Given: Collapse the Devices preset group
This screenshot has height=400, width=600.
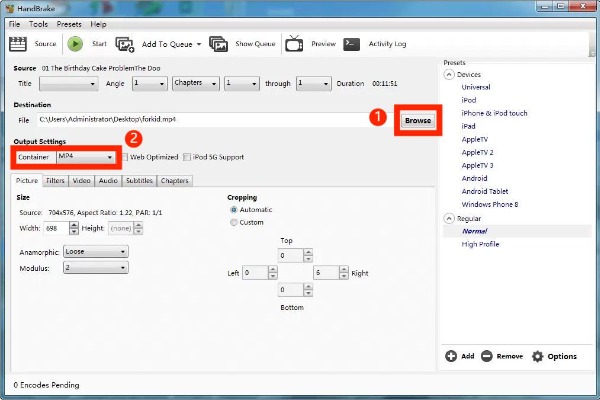Looking at the screenshot, I should tap(449, 74).
